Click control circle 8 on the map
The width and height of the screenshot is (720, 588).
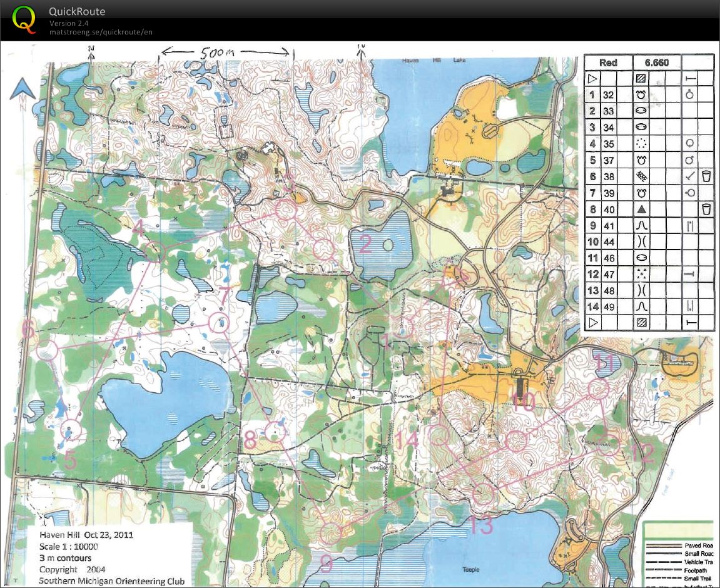click(x=275, y=430)
